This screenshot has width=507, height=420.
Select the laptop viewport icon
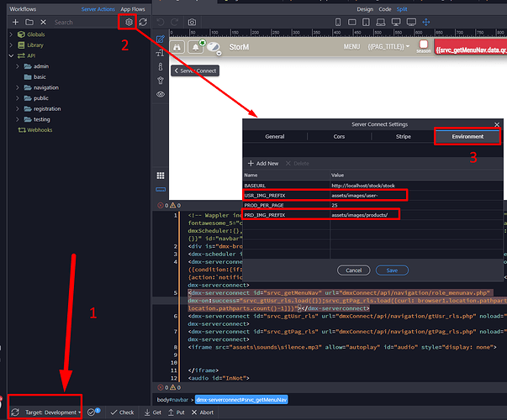coord(381,22)
